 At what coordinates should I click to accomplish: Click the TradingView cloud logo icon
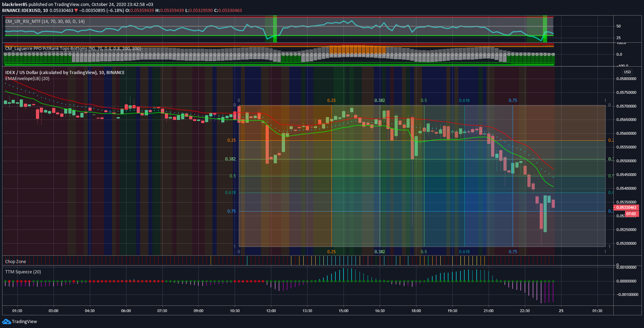click(x=6, y=321)
